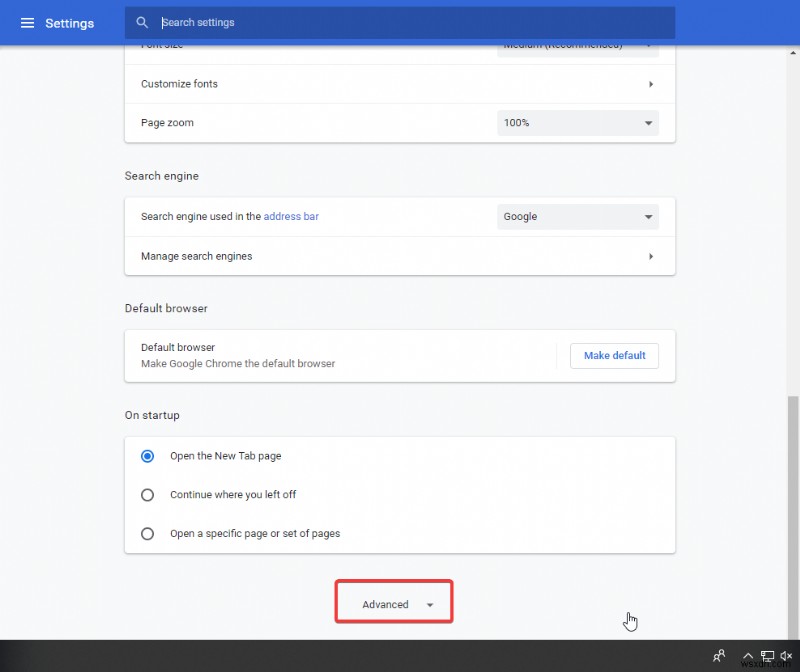Select Open a specific page or set of pages
The height and width of the screenshot is (672, 800).
pyautogui.click(x=147, y=533)
